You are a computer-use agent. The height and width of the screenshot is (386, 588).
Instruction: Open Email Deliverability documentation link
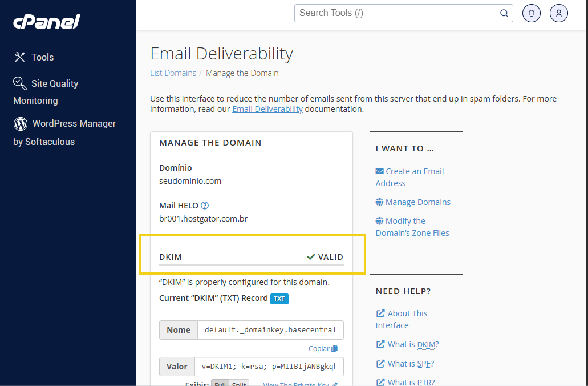pyautogui.click(x=267, y=109)
